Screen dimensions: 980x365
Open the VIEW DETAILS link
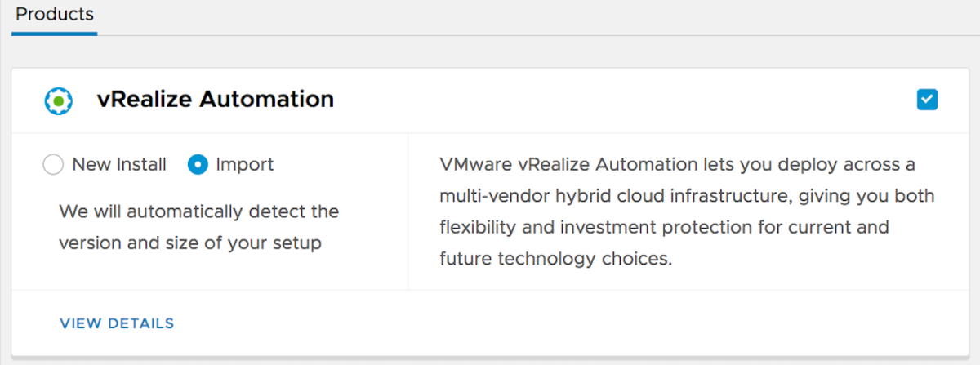(x=117, y=323)
